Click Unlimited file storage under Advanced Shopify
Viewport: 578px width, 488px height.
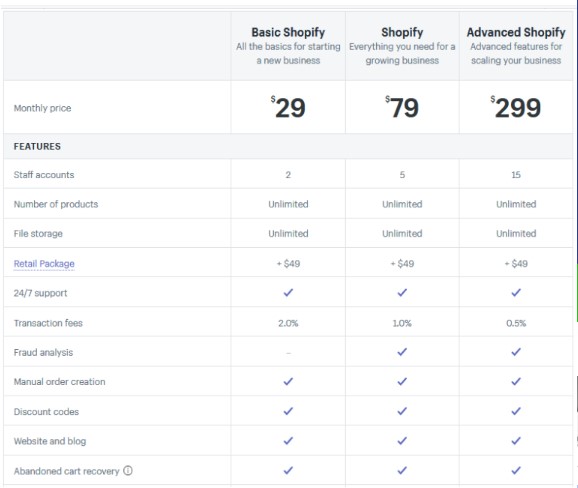click(516, 234)
